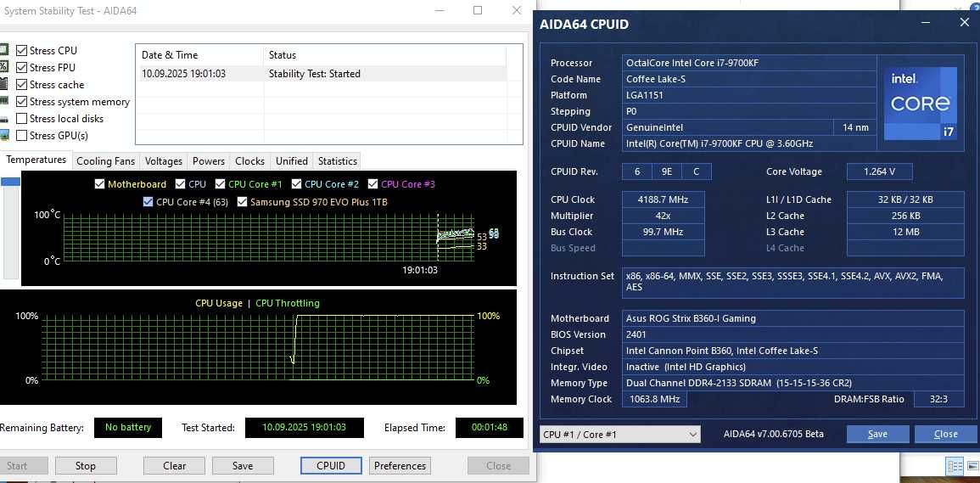The height and width of the screenshot is (483, 980).
Task: Click the Memory Clock value 1063.8 MHz
Action: (x=653, y=399)
